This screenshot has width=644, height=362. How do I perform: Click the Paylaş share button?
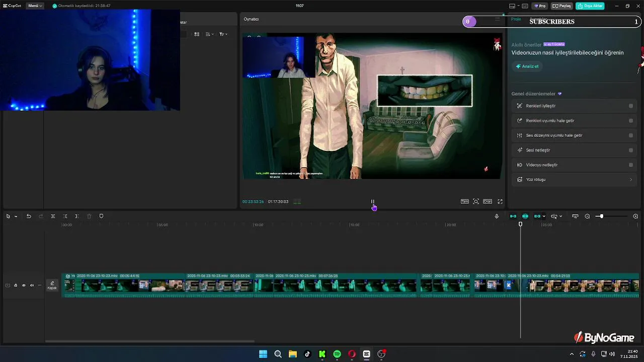561,6
